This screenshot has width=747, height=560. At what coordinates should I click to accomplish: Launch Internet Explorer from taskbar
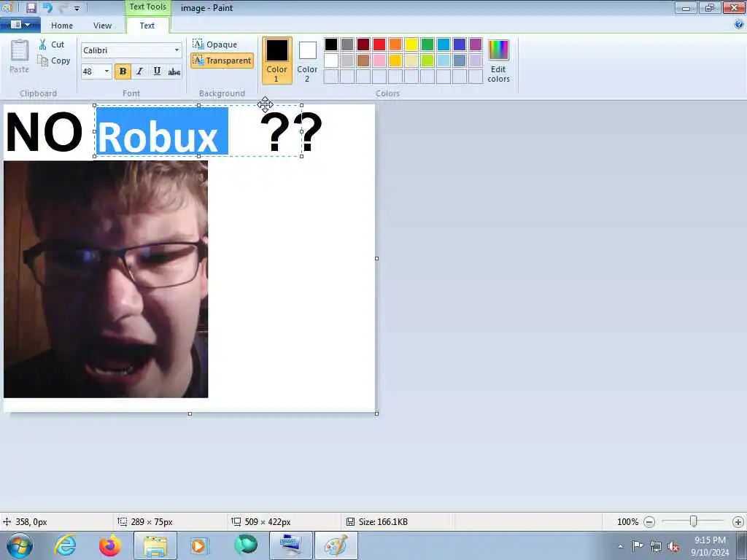[65, 545]
